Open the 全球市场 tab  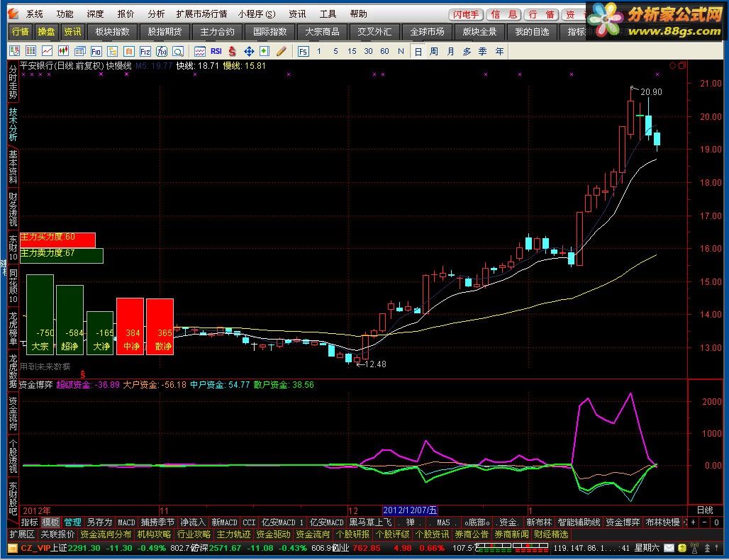pos(427,32)
